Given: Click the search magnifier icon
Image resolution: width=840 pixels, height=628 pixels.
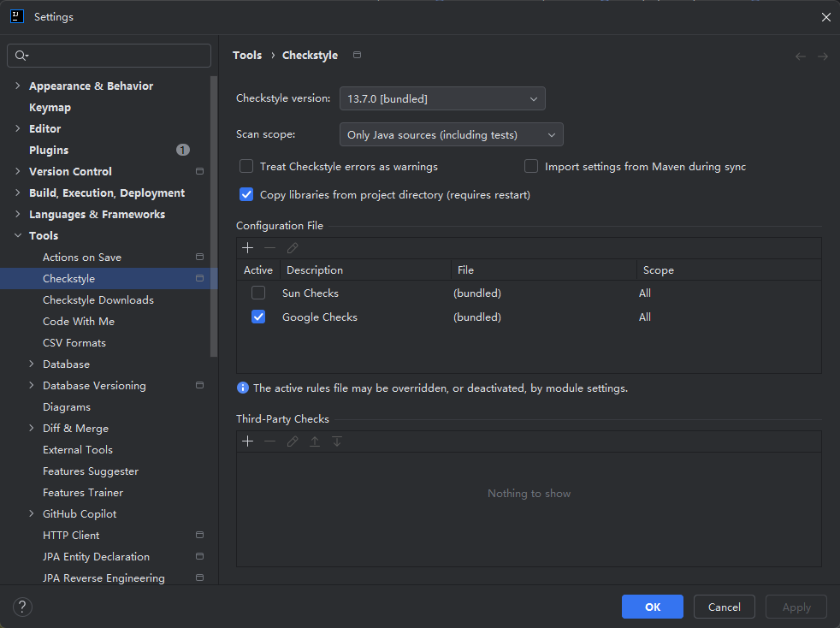Looking at the screenshot, I should click(21, 56).
